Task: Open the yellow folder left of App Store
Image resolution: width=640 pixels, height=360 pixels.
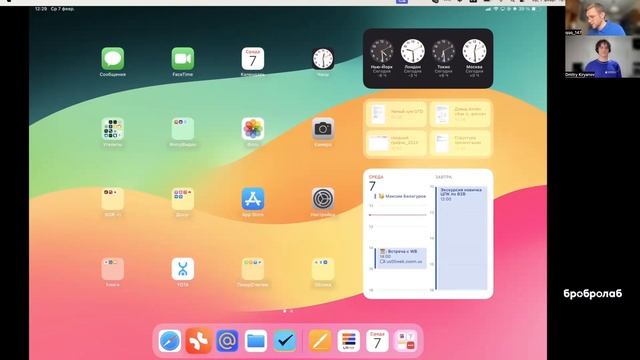Action: point(182,199)
